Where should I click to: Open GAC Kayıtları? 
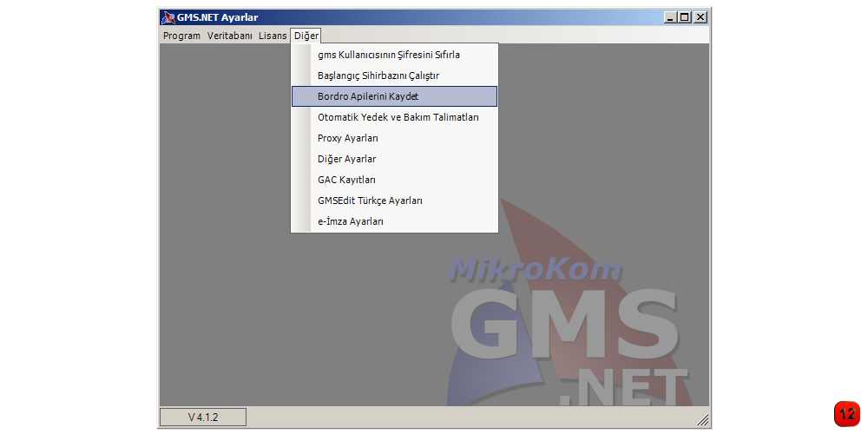pos(394,180)
